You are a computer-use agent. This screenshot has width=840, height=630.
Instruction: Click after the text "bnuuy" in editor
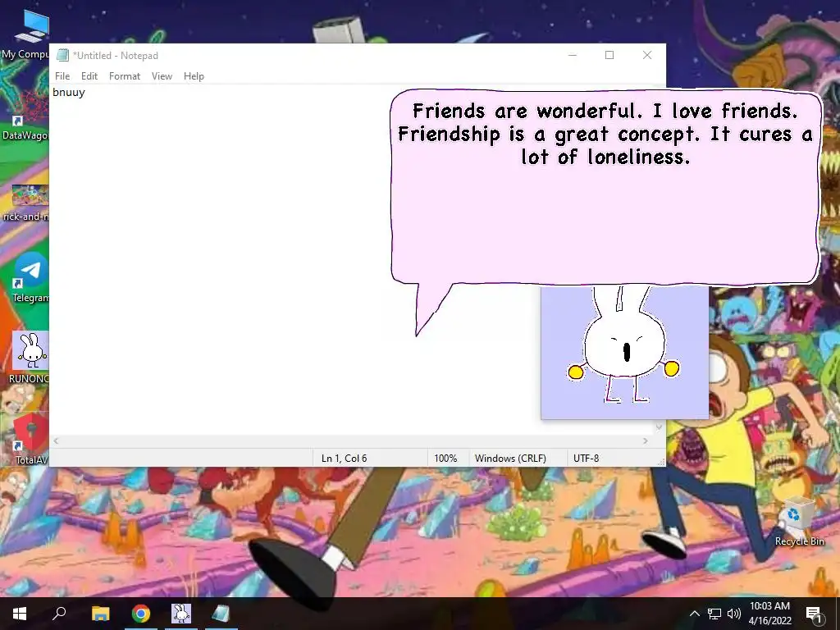pyautogui.click(x=87, y=92)
